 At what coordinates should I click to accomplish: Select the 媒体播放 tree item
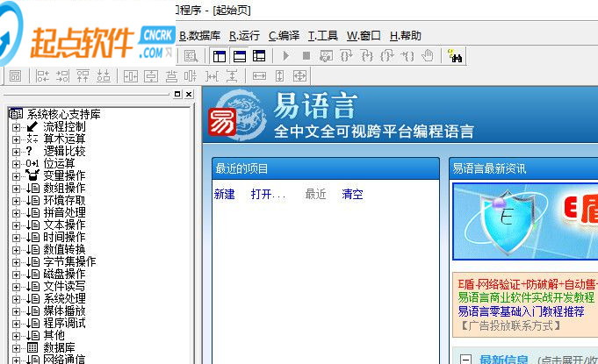64,311
